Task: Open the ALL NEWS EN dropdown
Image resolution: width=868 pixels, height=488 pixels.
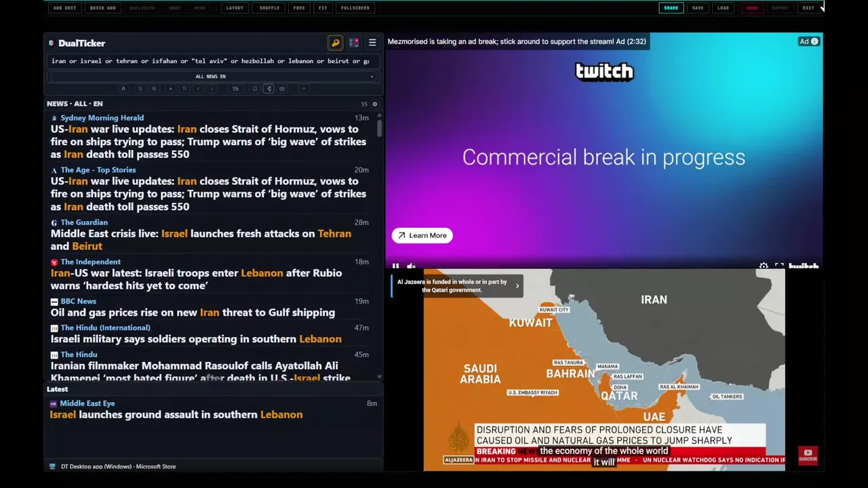Action: click(x=211, y=77)
